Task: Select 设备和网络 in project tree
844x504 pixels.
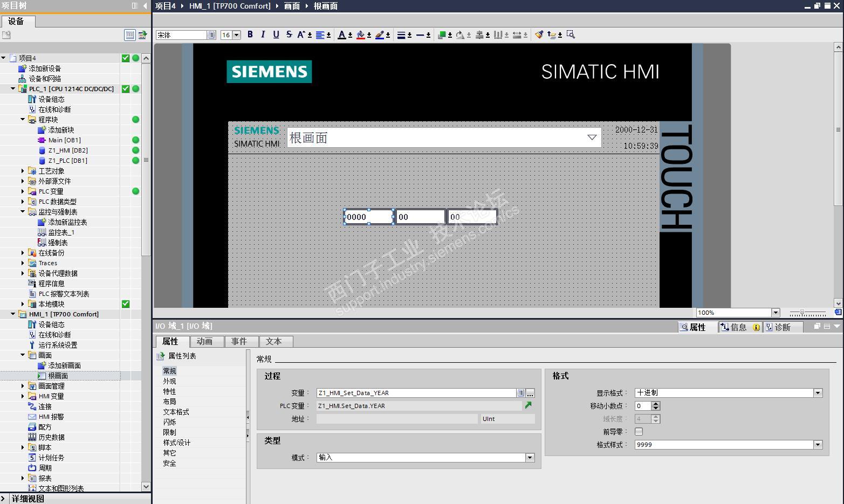Action: point(45,79)
